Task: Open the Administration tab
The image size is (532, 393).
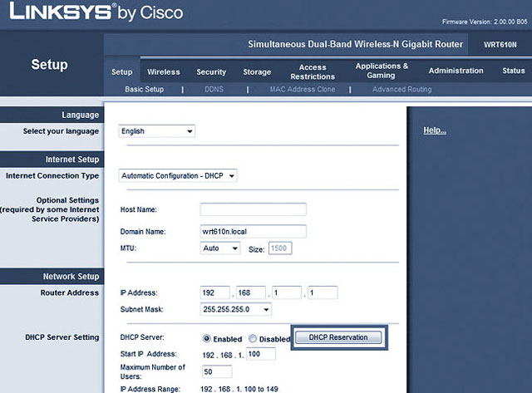Action: [456, 71]
